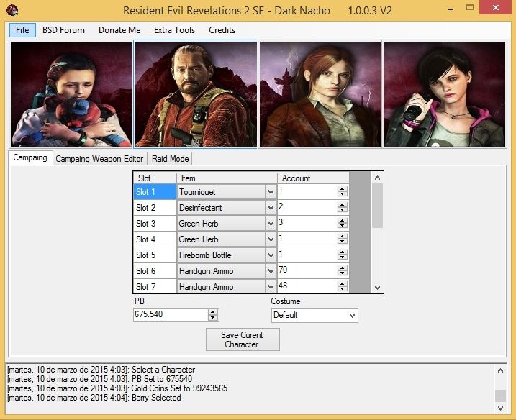This screenshot has height=420, width=516.
Task: Click Save Curent Character button
Action: 242,339
